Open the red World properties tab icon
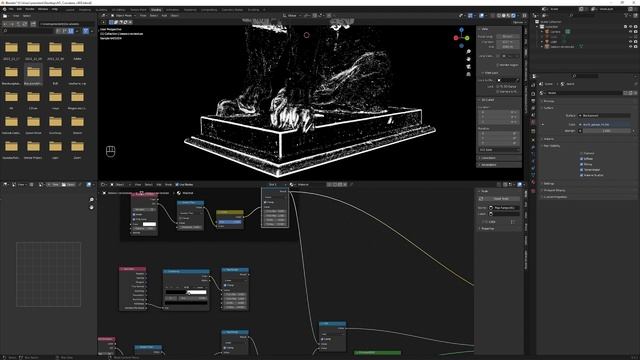Image resolution: width=640 pixels, height=360 pixels. [x=533, y=122]
